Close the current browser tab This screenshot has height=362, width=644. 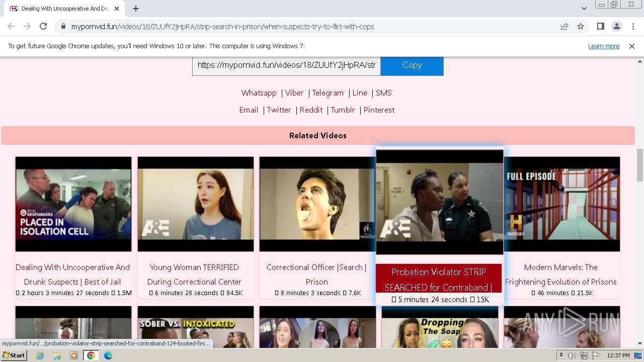[117, 9]
